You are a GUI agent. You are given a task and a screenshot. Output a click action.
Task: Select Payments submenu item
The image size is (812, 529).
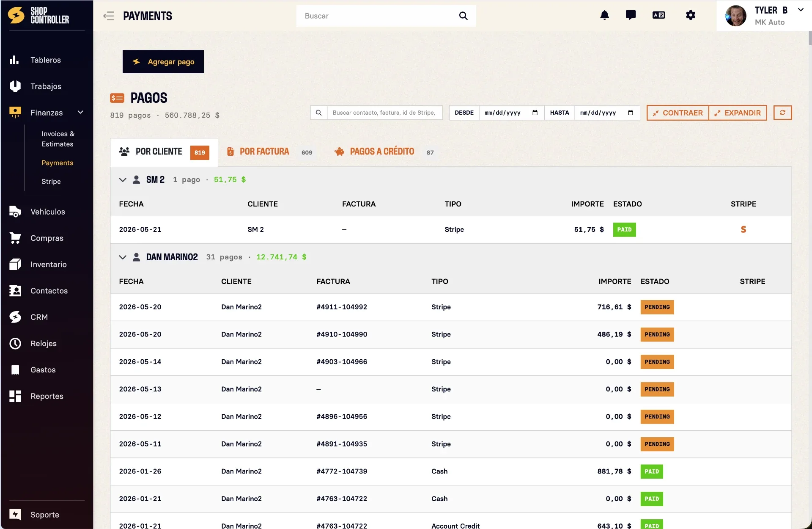coord(58,163)
